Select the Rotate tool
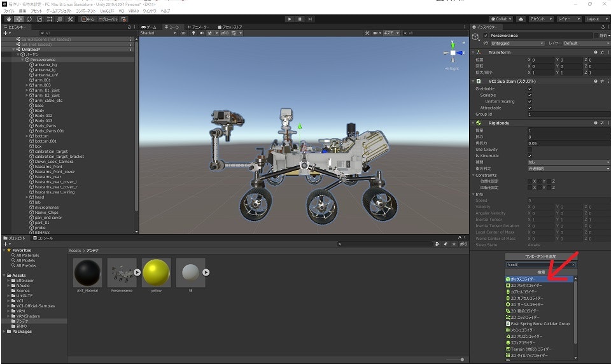 (x=29, y=19)
